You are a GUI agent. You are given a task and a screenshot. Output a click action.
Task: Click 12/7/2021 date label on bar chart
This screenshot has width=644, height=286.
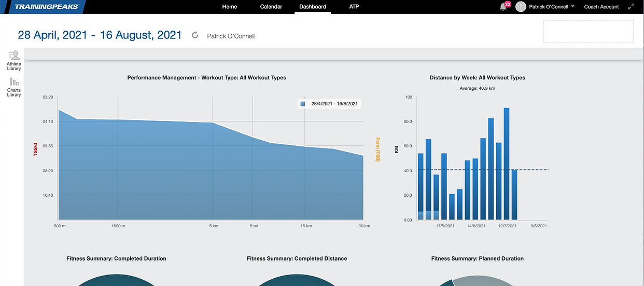click(507, 226)
